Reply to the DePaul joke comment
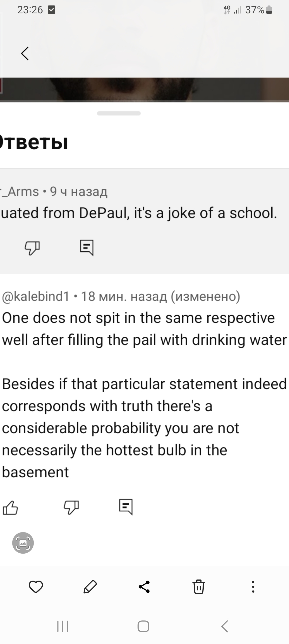This screenshot has width=289, height=644. pos(87,247)
